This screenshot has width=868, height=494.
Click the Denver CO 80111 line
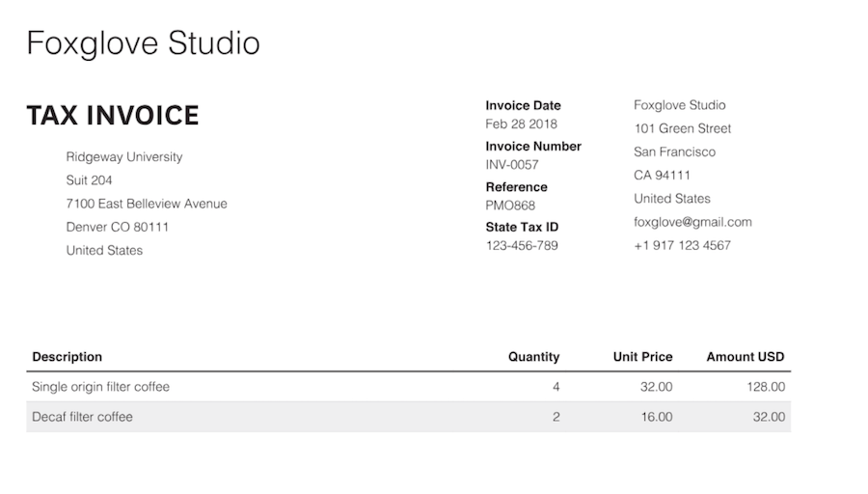coord(117,227)
